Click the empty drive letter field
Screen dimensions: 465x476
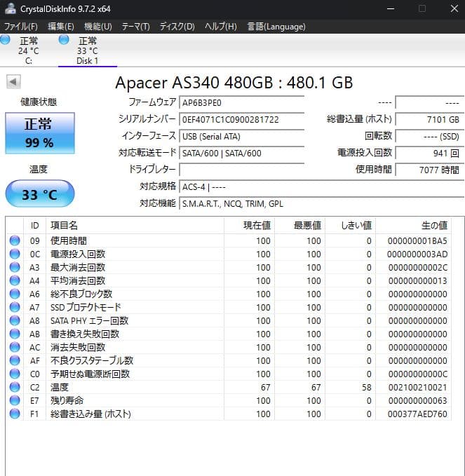point(242,170)
